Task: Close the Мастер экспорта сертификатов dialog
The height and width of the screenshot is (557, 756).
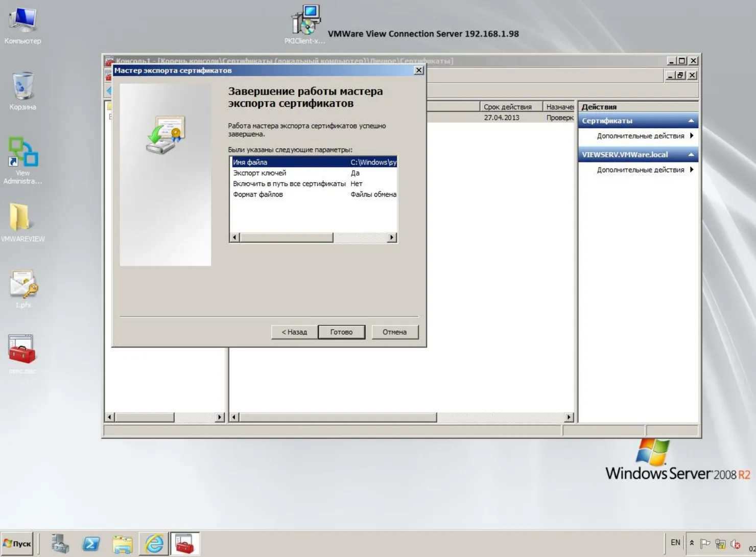Action: click(419, 71)
